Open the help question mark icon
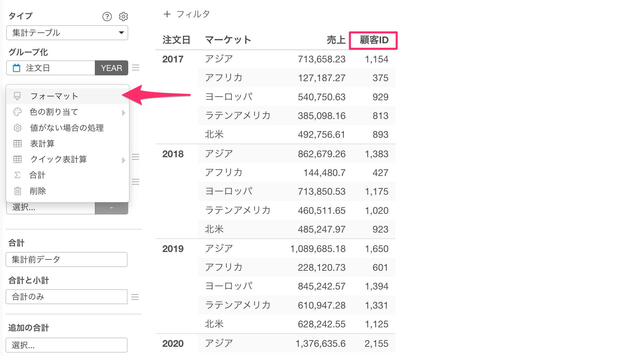This screenshot has width=644, height=356. click(x=107, y=16)
